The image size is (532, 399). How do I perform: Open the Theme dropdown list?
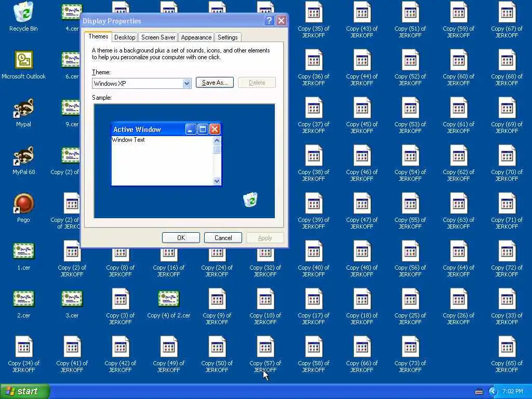point(187,83)
